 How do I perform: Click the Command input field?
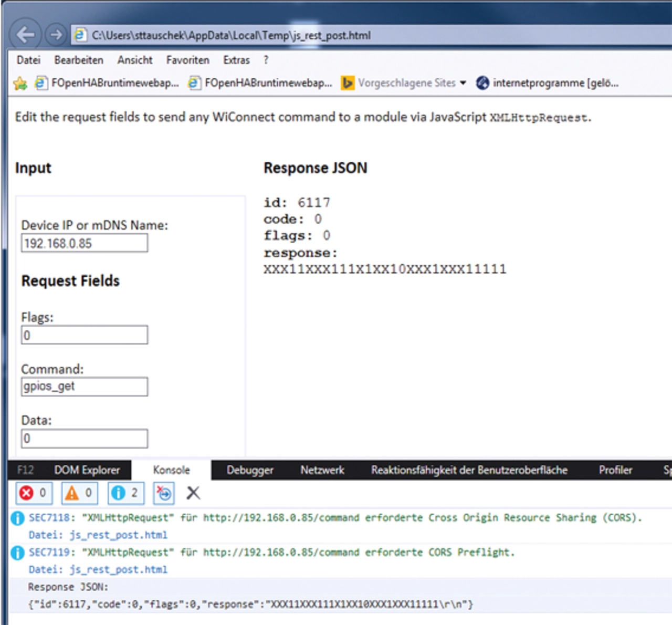tap(85, 387)
